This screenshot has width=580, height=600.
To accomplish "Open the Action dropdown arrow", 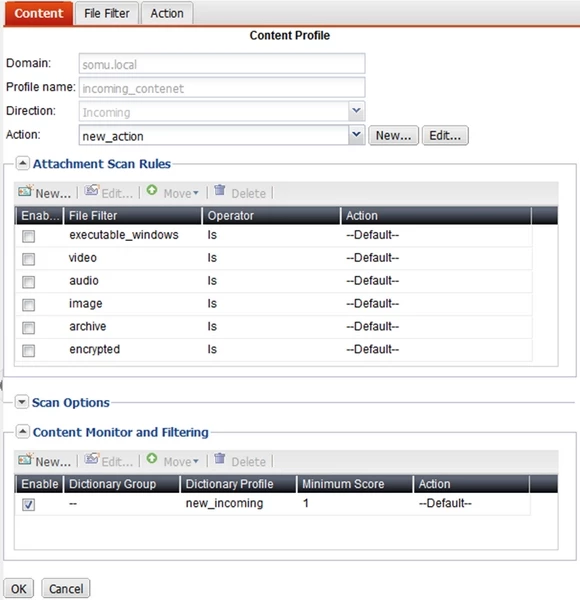I will coord(356,135).
